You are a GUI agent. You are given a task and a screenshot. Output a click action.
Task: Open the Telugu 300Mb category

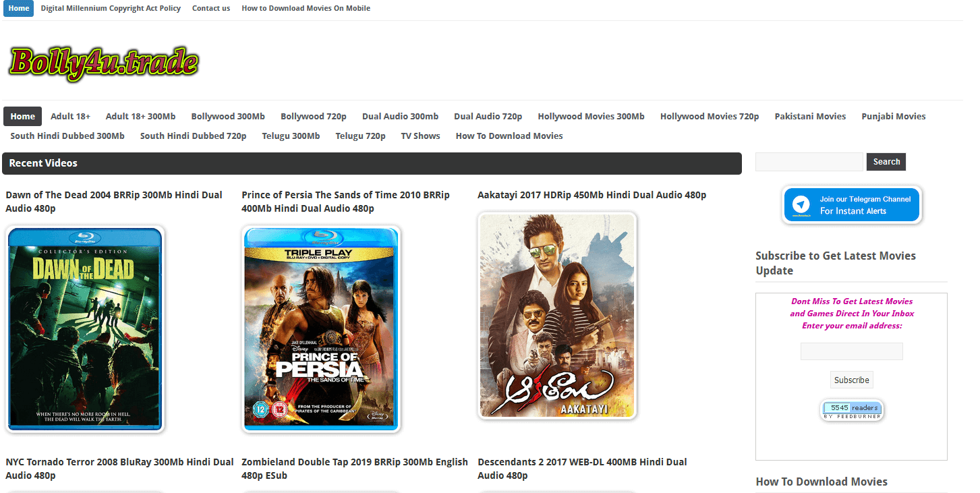coord(291,136)
